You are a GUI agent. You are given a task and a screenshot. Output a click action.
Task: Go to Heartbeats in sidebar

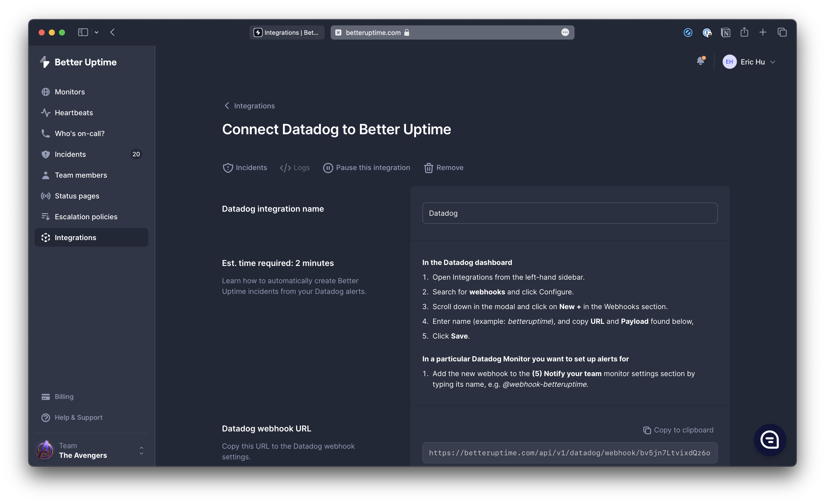pyautogui.click(x=91, y=112)
